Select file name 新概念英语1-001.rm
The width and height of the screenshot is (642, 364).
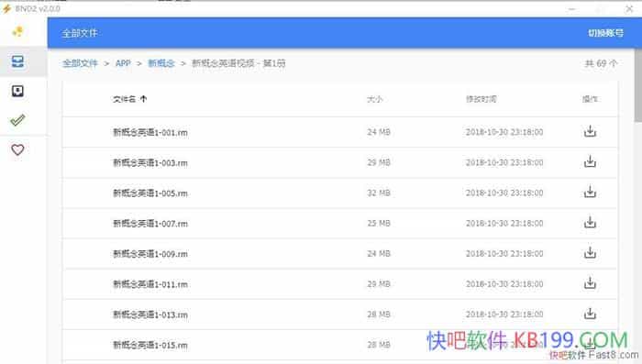click(x=150, y=132)
